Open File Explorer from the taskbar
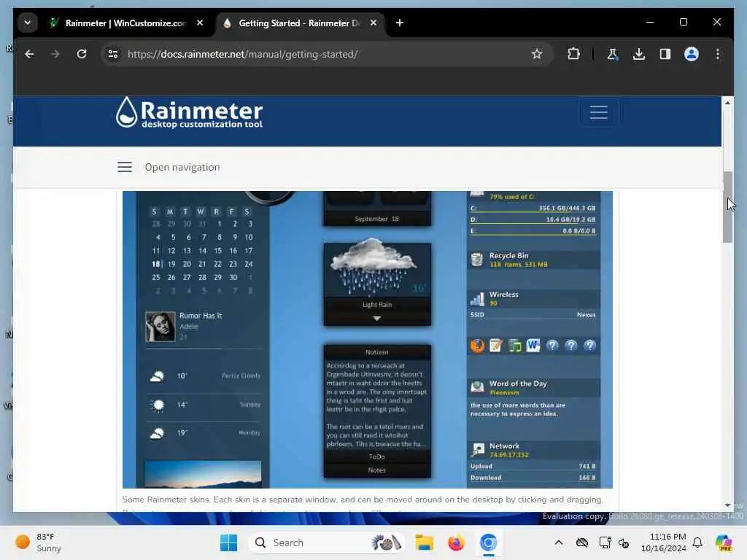 (424, 542)
